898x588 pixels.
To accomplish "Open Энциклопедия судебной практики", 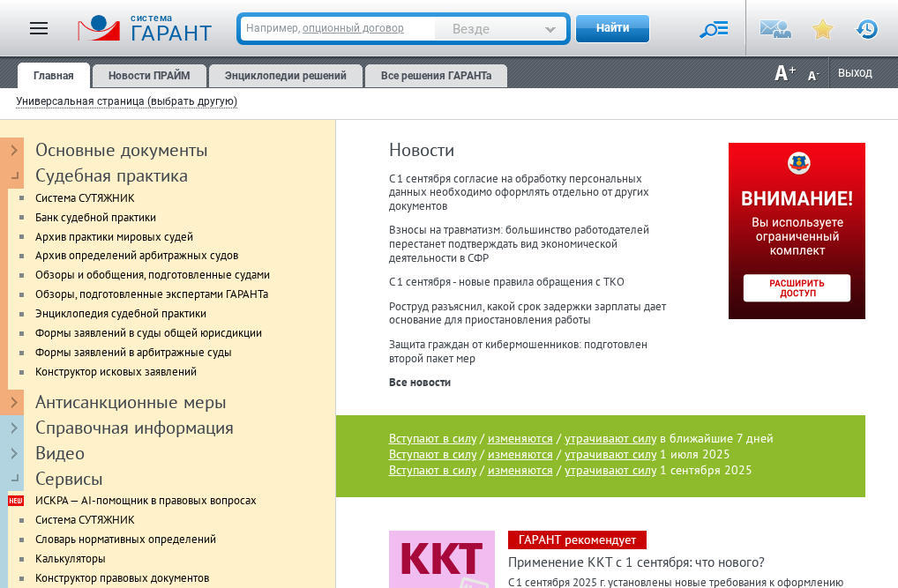I will [x=120, y=314].
